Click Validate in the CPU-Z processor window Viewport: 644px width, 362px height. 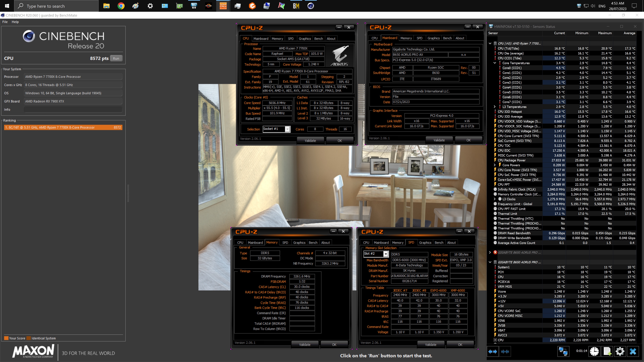pyautogui.click(x=310, y=141)
